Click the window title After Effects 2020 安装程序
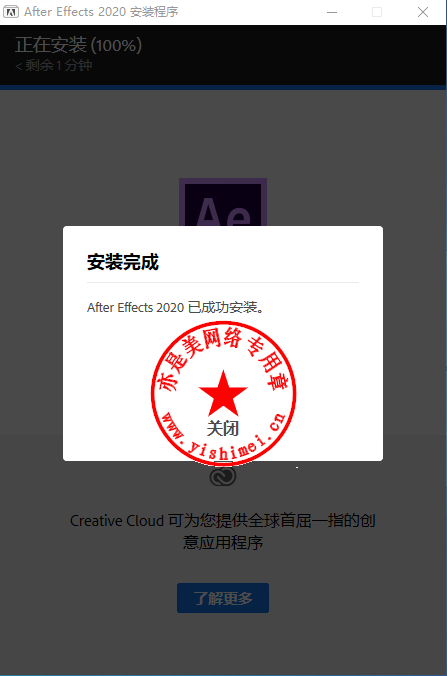 (101, 12)
